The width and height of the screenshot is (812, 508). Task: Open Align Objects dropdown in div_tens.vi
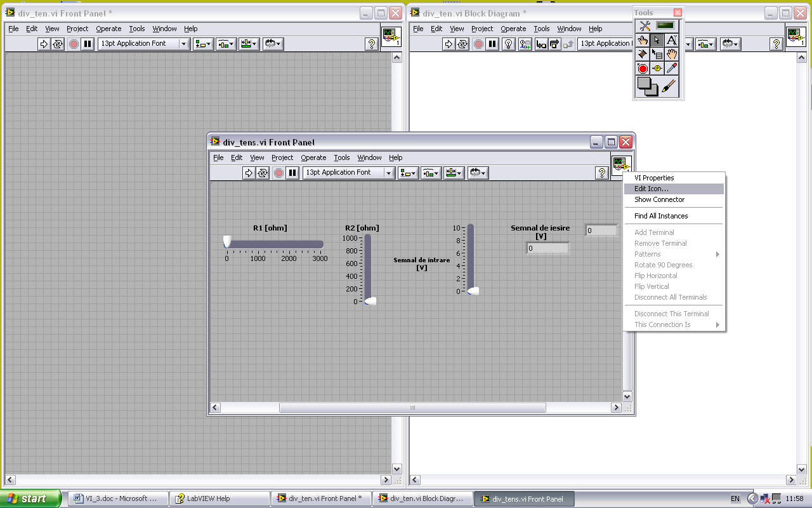[x=408, y=173]
